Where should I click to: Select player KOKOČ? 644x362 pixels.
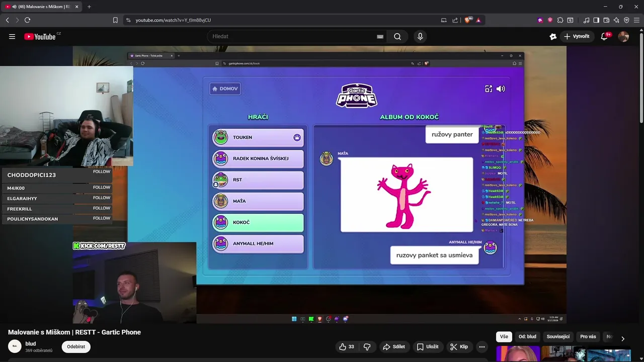[258, 222]
